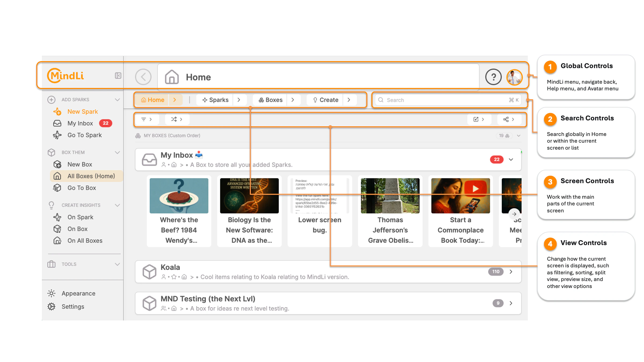Click the 9 count badge on MND Testing

tap(498, 303)
